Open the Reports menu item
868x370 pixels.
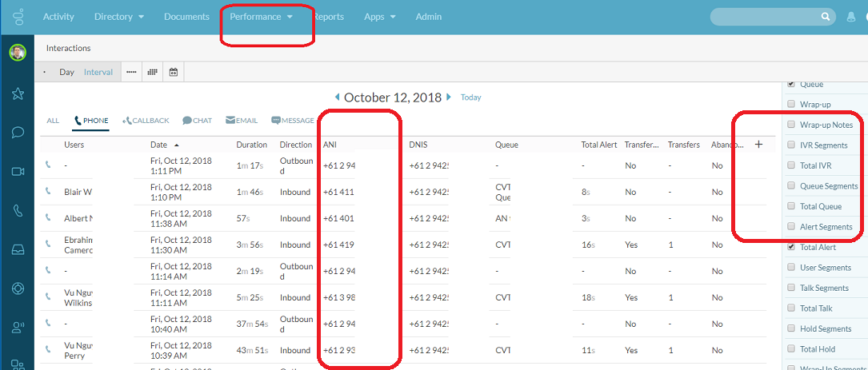(330, 17)
